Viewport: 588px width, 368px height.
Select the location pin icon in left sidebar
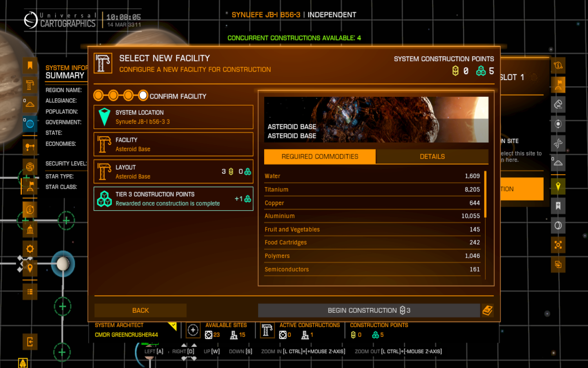[x=30, y=268]
